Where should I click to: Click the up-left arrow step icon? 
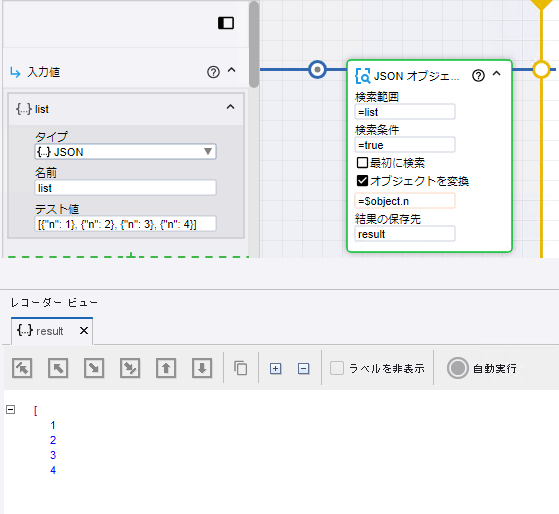tap(58, 368)
